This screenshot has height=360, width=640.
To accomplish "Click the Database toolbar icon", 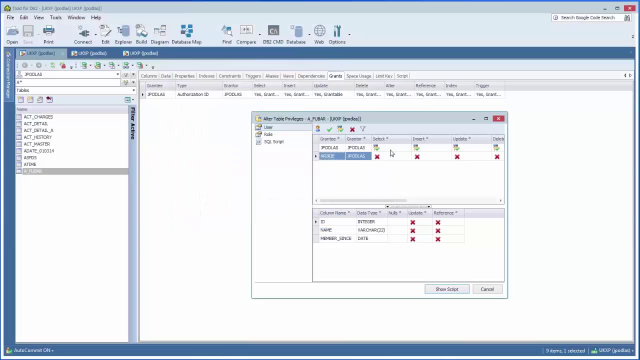I will tap(296, 35).
